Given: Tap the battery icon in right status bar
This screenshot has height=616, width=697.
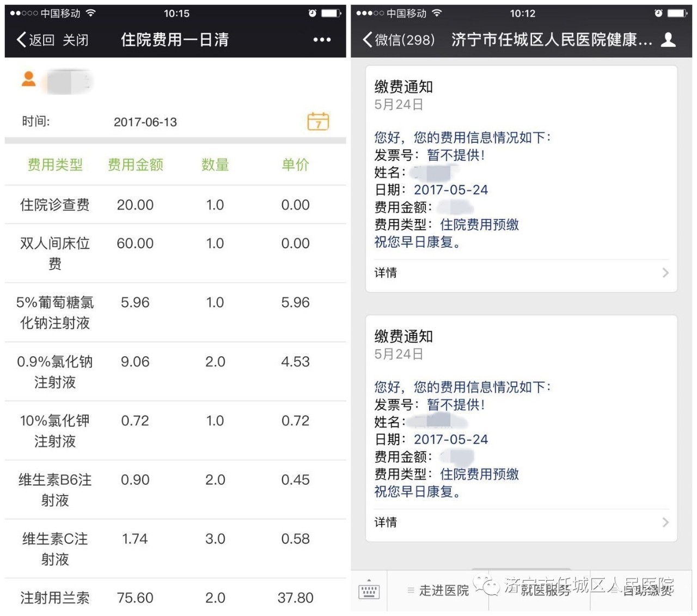Looking at the screenshot, I should click(x=678, y=13).
